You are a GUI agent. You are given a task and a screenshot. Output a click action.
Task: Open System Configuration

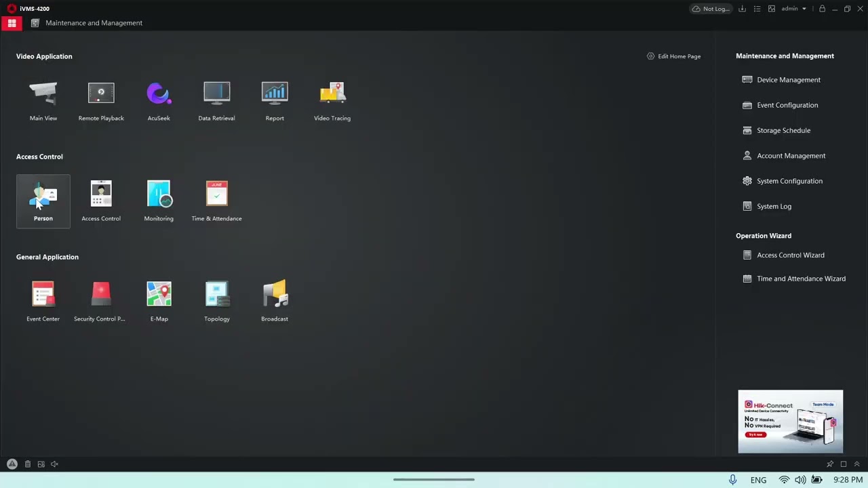(783, 181)
